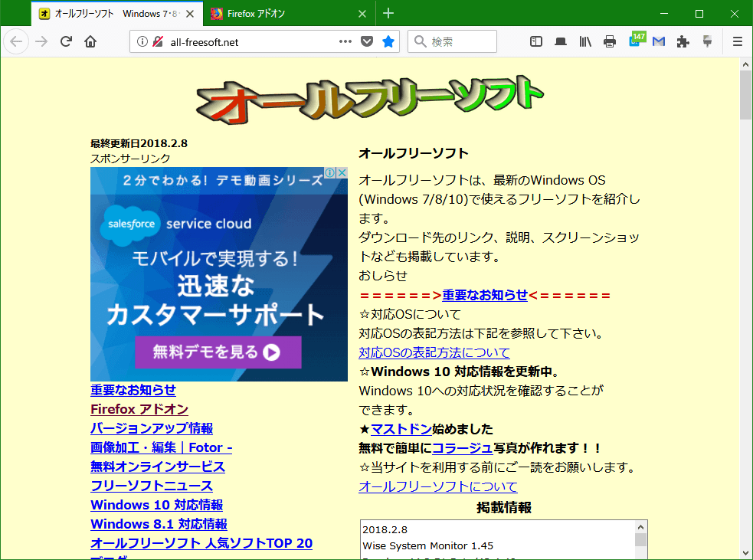Open the page actions three-dot menu
Screen dimensions: 753x560
345,42
